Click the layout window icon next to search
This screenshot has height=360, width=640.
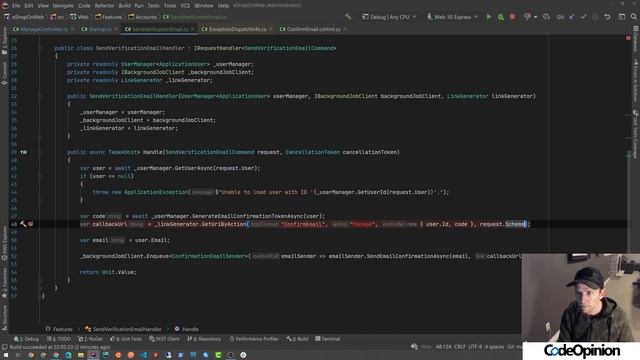click(622, 17)
